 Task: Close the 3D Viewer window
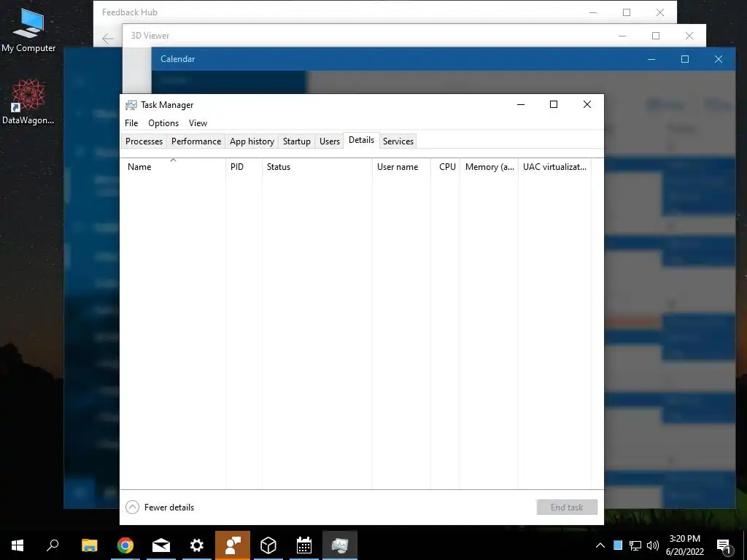pos(689,36)
